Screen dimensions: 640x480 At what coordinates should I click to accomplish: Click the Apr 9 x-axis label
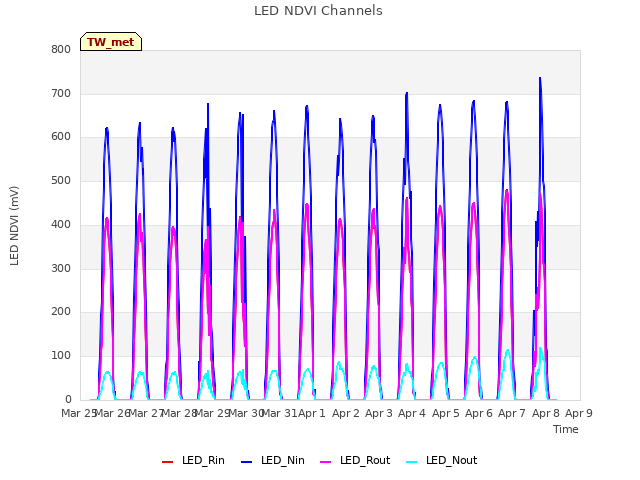click(x=579, y=413)
